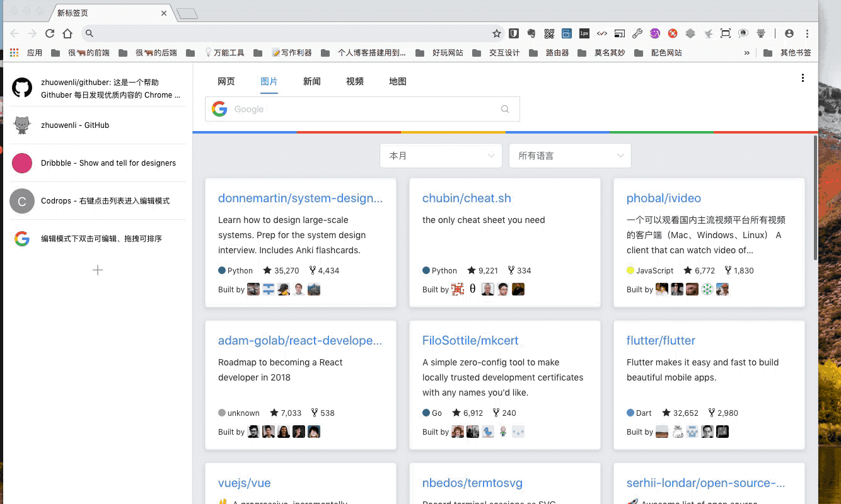Bookmark this page with the star icon
This screenshot has width=841, height=504.
497,33
